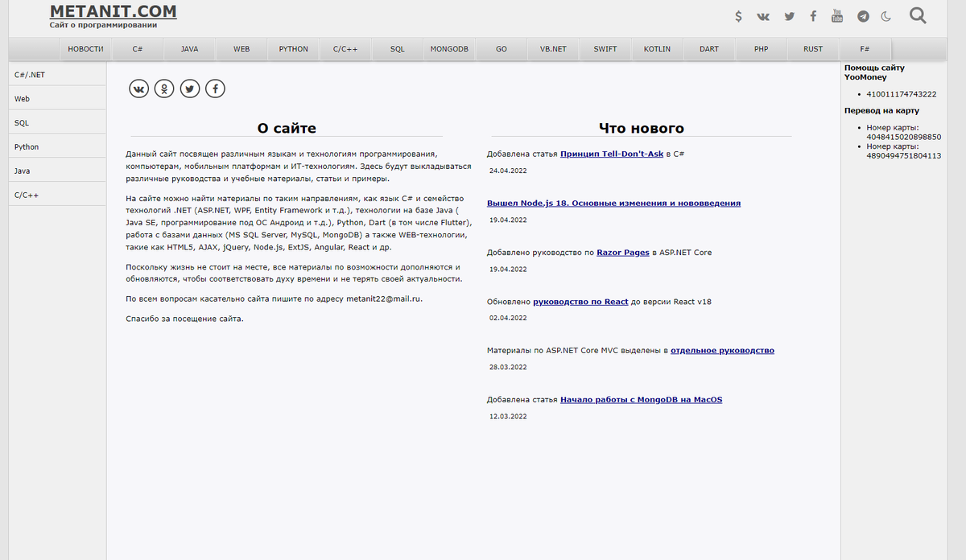Click the METANIT.COM site logo
Viewport: 966px width, 560px height.
(x=114, y=11)
